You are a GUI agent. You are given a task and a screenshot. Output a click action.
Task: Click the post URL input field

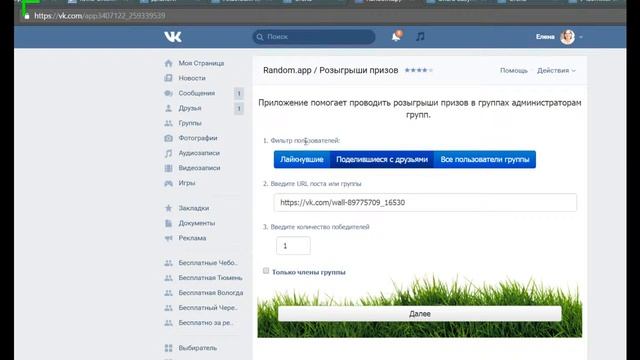[425, 202]
